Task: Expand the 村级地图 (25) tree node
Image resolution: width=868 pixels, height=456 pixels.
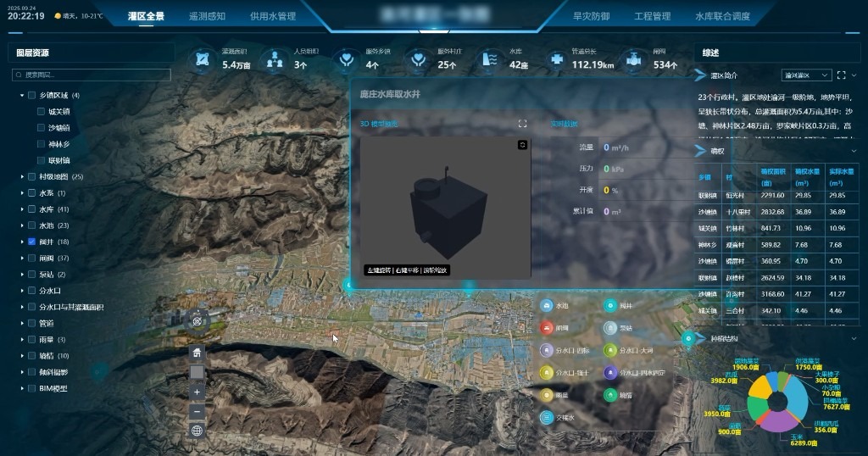Action: (x=22, y=176)
